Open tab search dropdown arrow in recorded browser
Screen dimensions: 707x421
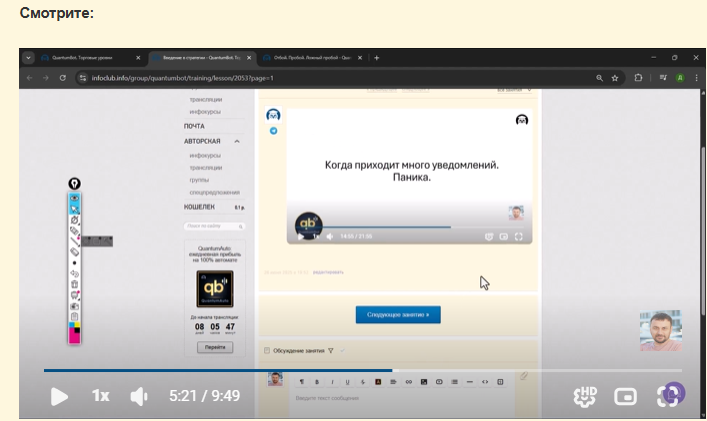[28, 58]
